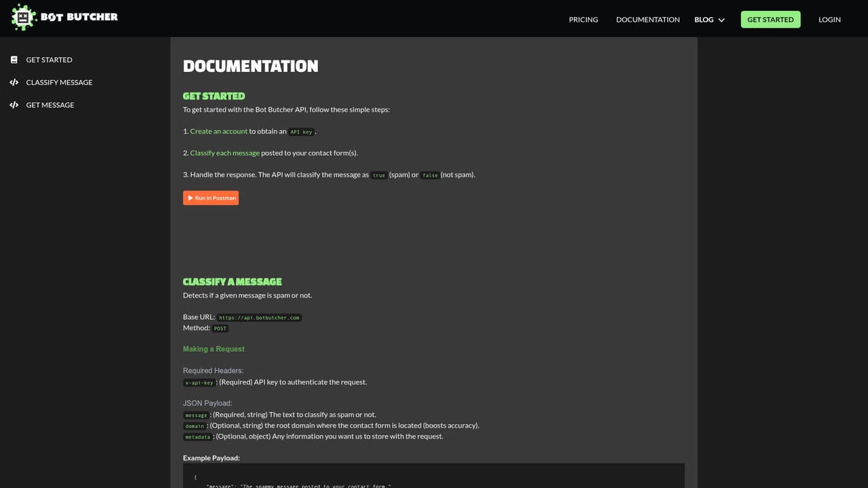Screen dimensions: 868x488
Task: Click the Example Payload label
Action: coord(211,458)
